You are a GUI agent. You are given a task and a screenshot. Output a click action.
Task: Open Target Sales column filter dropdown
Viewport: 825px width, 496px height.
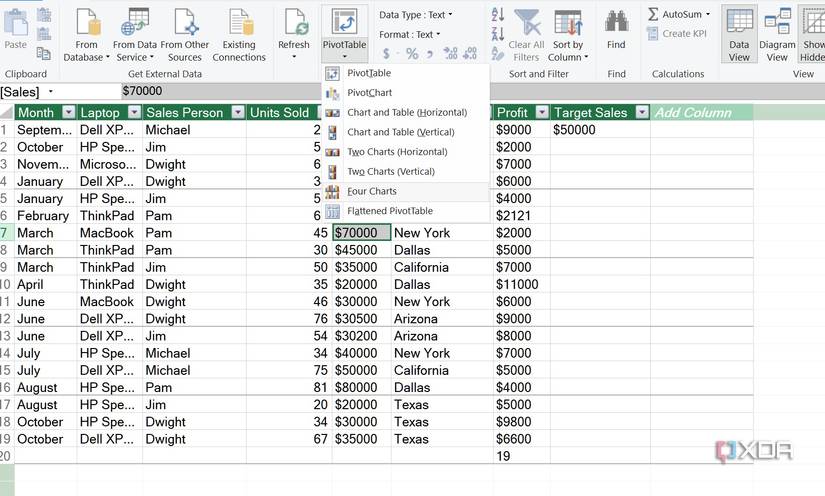pyautogui.click(x=642, y=112)
